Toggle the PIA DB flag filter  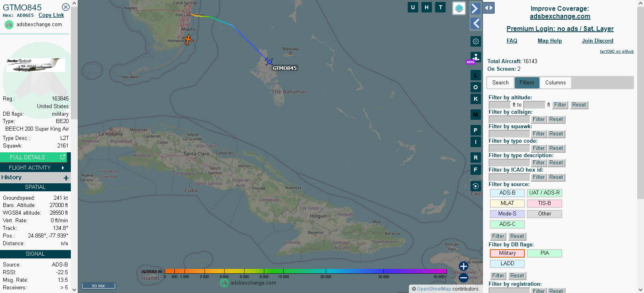(x=545, y=253)
